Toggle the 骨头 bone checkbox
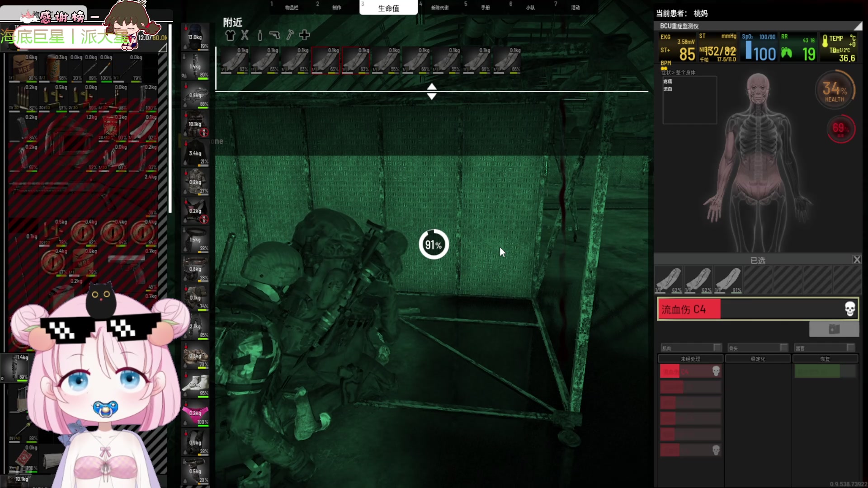The height and width of the screenshot is (488, 868). pos(784,347)
